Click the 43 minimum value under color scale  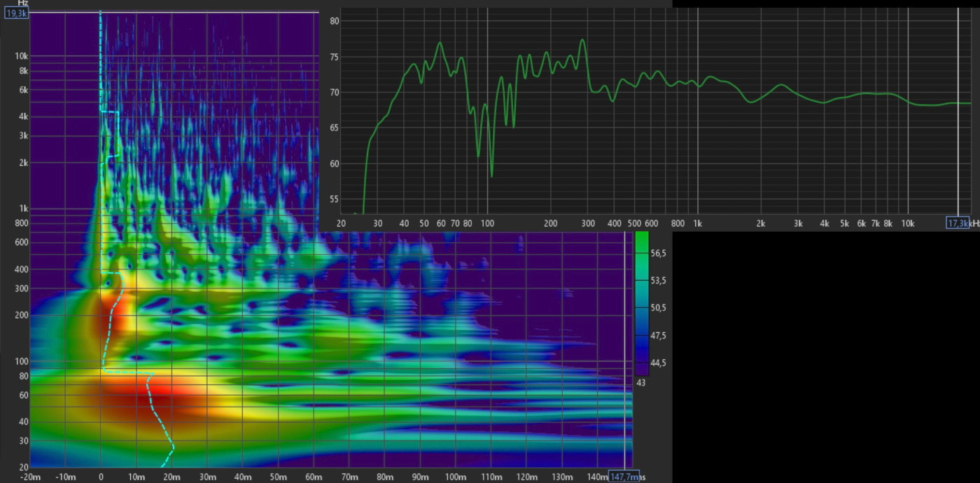[640, 383]
